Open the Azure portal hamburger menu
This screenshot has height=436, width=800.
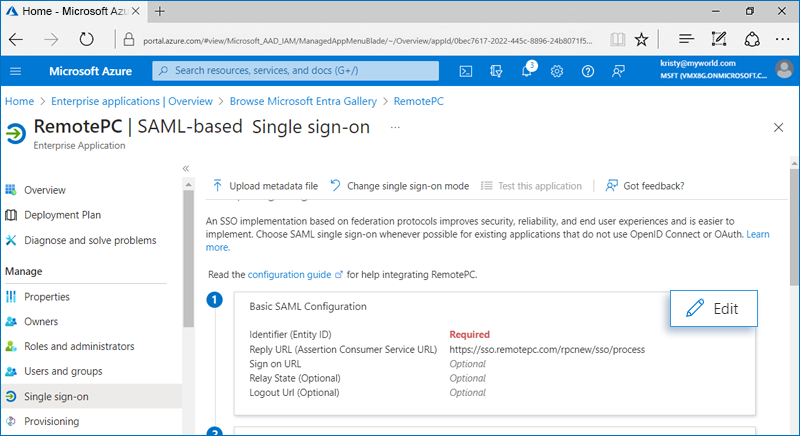pos(16,71)
